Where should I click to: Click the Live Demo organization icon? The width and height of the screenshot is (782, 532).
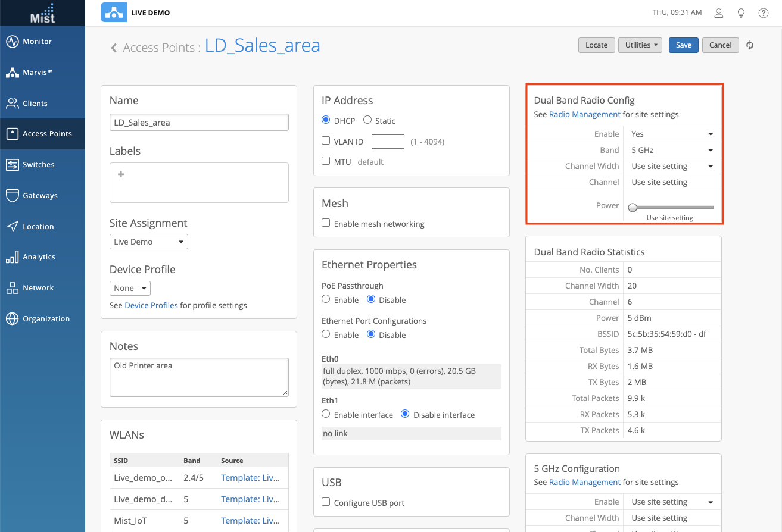click(x=113, y=12)
